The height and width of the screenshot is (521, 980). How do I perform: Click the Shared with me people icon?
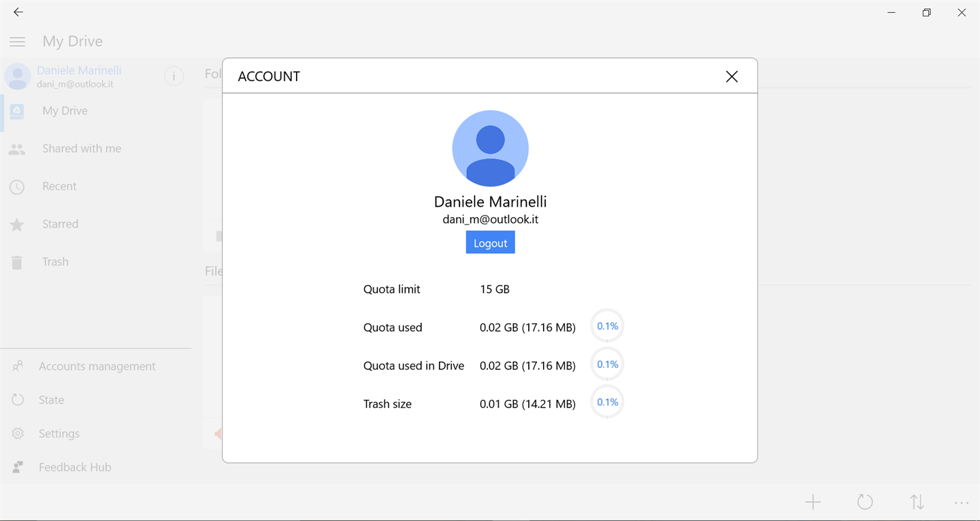[17, 149]
